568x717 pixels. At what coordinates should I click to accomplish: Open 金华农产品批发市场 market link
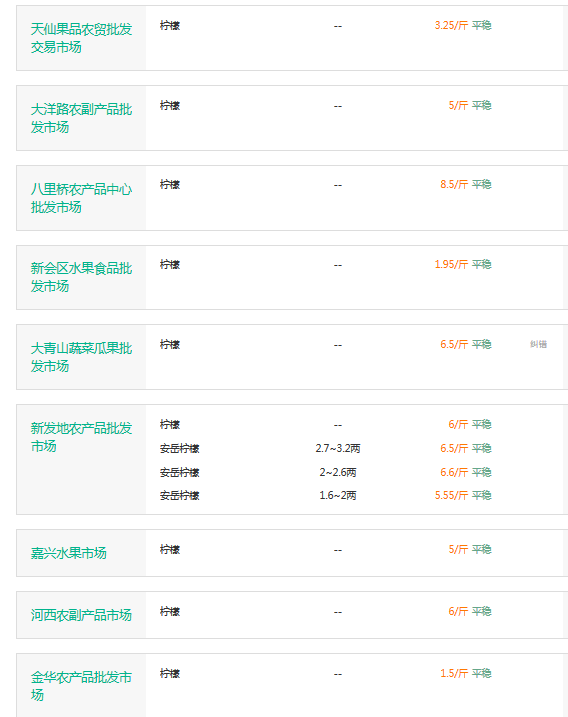81,686
